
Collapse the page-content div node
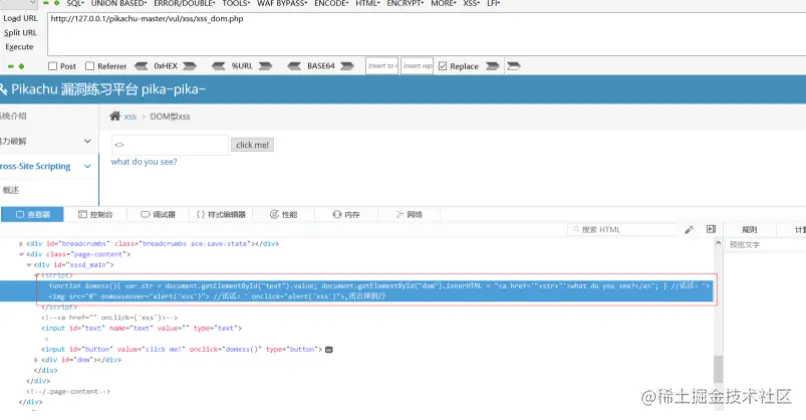[x=21, y=254]
